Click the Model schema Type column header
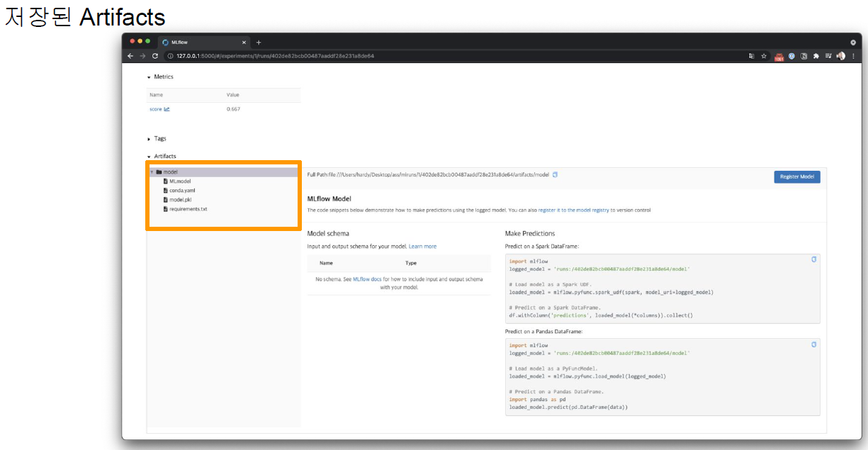868x450 pixels. (x=411, y=263)
